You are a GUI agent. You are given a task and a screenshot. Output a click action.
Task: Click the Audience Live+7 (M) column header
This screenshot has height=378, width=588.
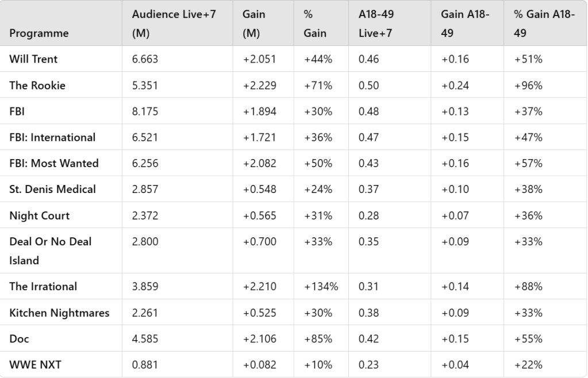tap(174, 24)
